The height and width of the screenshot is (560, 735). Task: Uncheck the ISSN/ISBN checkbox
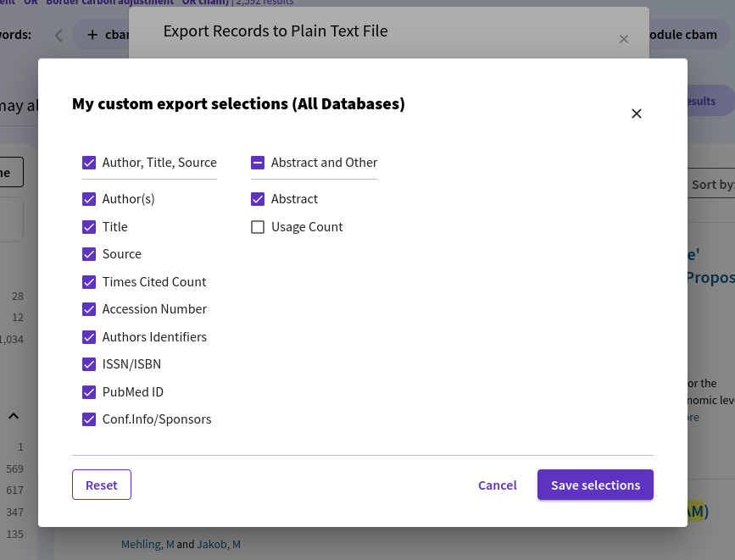coord(89,364)
